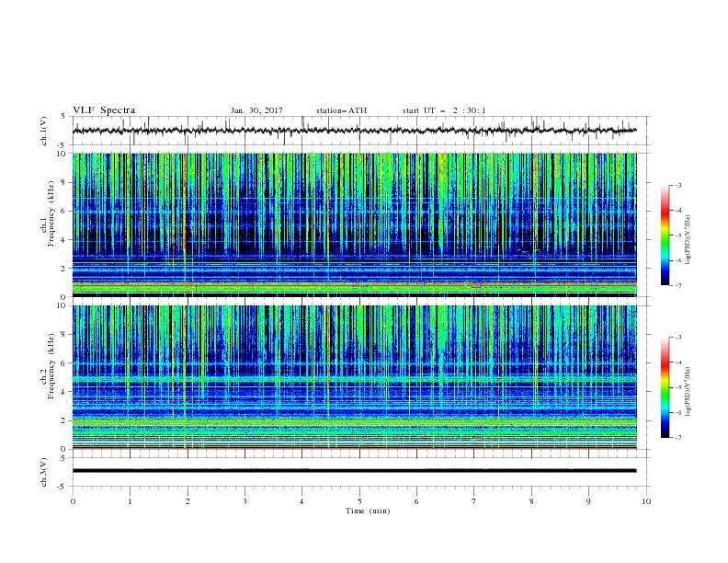728x563 pixels.
Task: Click the "ch.1(V)" waveform axis label
Action: click(44, 131)
